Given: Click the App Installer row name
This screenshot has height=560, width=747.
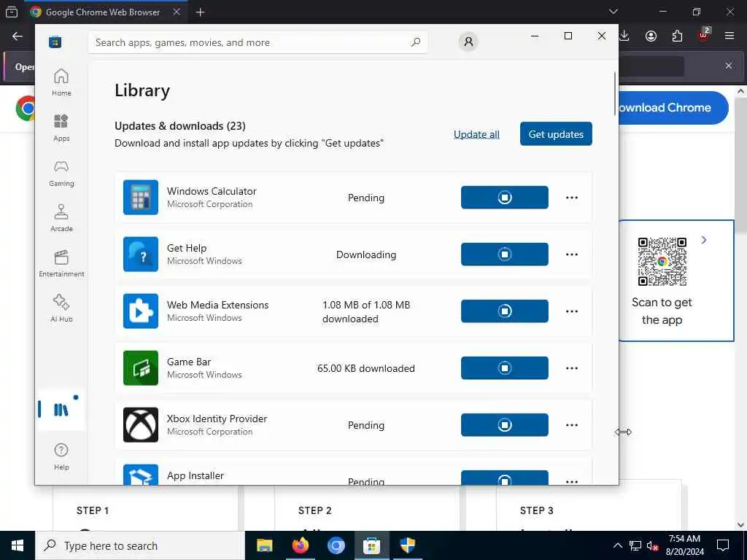Looking at the screenshot, I should [x=196, y=475].
